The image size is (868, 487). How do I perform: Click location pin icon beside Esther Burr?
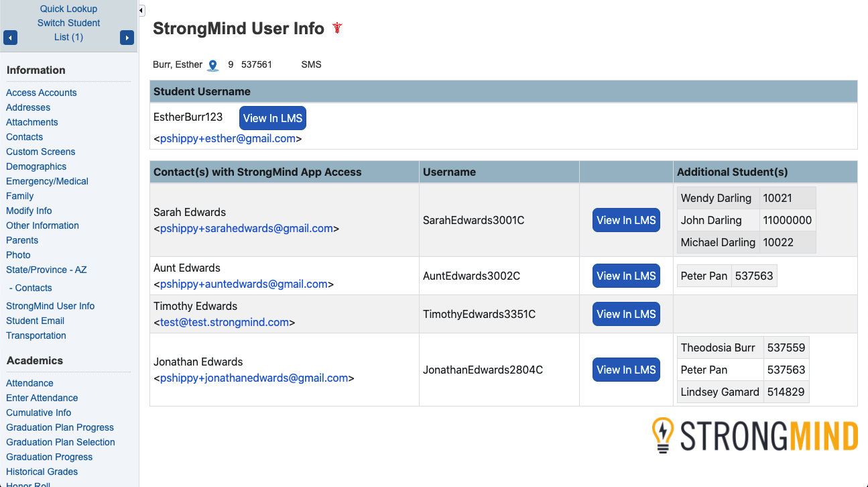213,65
